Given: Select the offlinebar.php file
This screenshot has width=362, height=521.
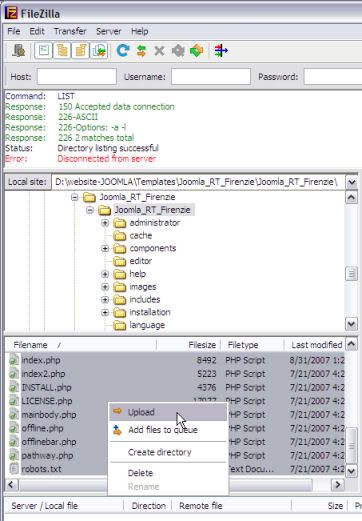Looking at the screenshot, I should (x=49, y=442).
